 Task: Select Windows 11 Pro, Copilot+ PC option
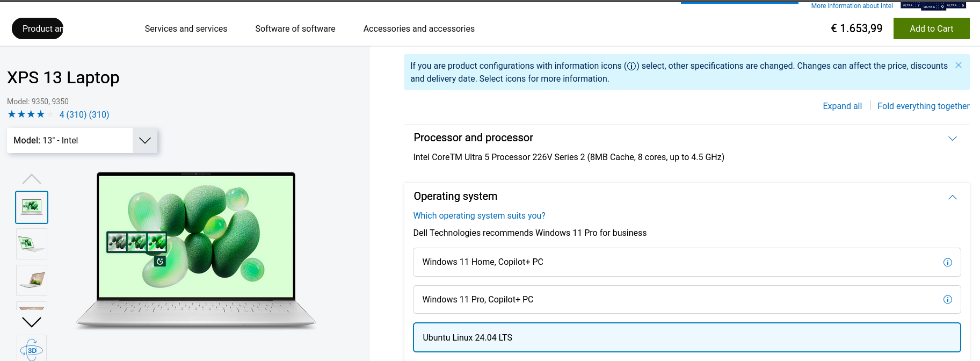pos(687,299)
